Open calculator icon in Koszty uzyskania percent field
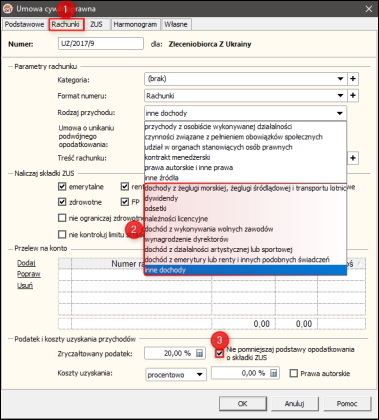379x420 pixels. coord(273,373)
